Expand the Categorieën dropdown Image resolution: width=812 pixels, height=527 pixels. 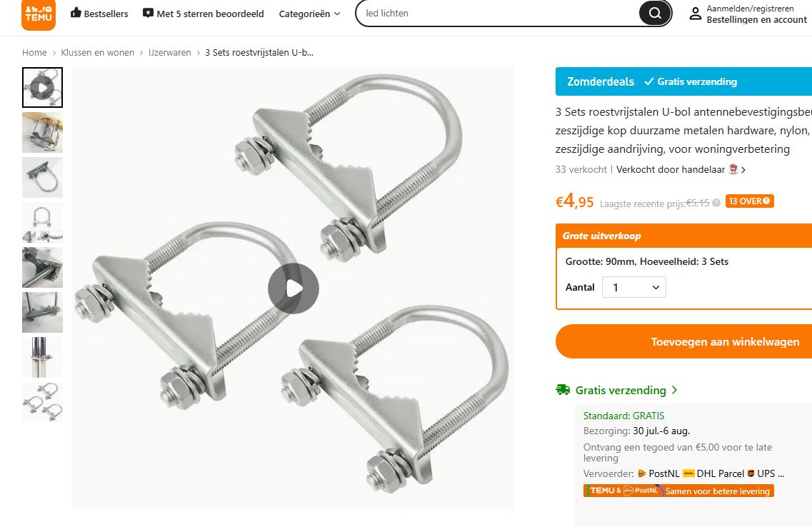(309, 14)
